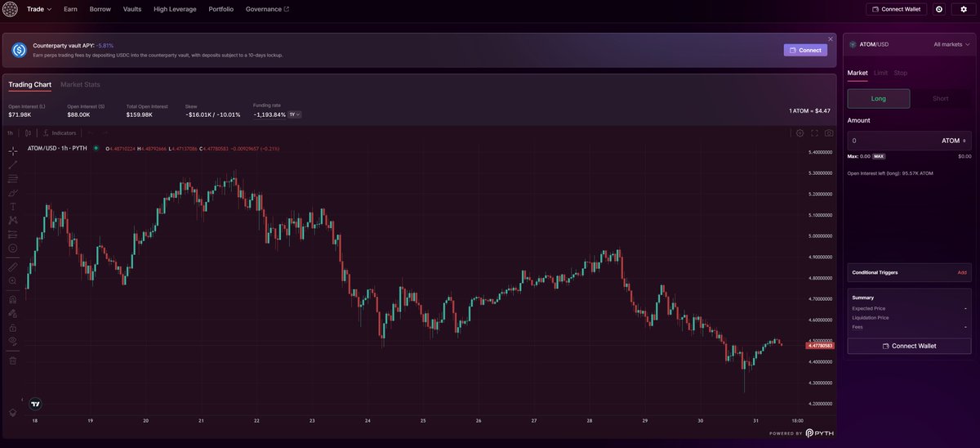Screen dimensions: 980x448
Task: Open the Trade dropdown menu
Action: tap(39, 9)
